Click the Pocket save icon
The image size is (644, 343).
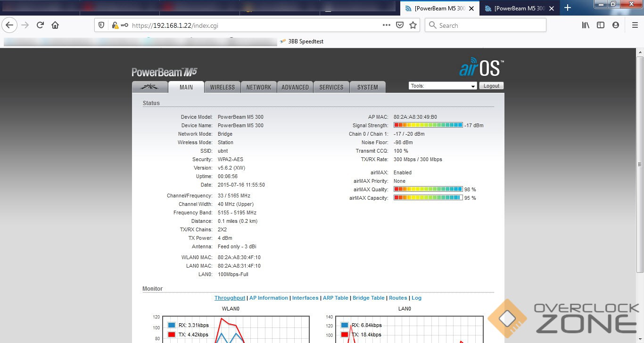(400, 25)
